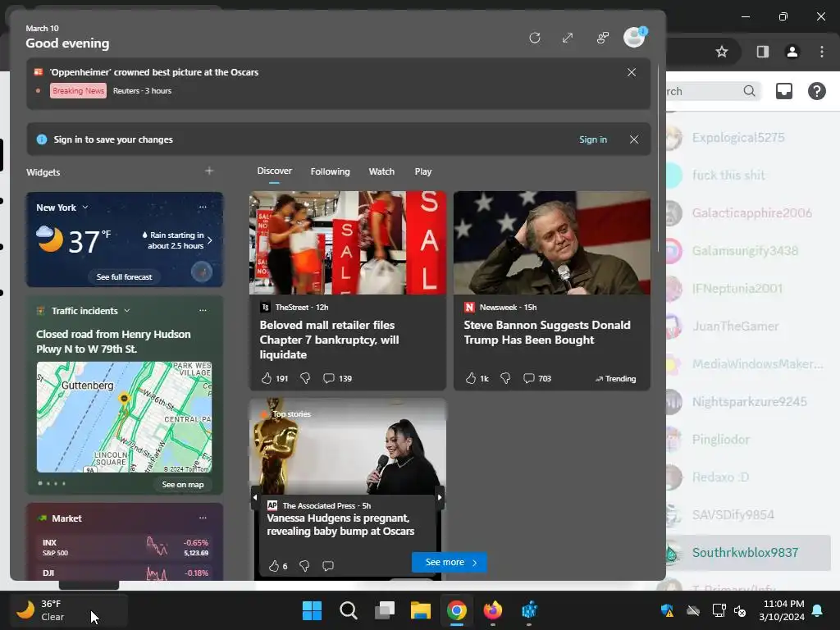
Task: Open Market widget more options
Action: [x=203, y=518]
